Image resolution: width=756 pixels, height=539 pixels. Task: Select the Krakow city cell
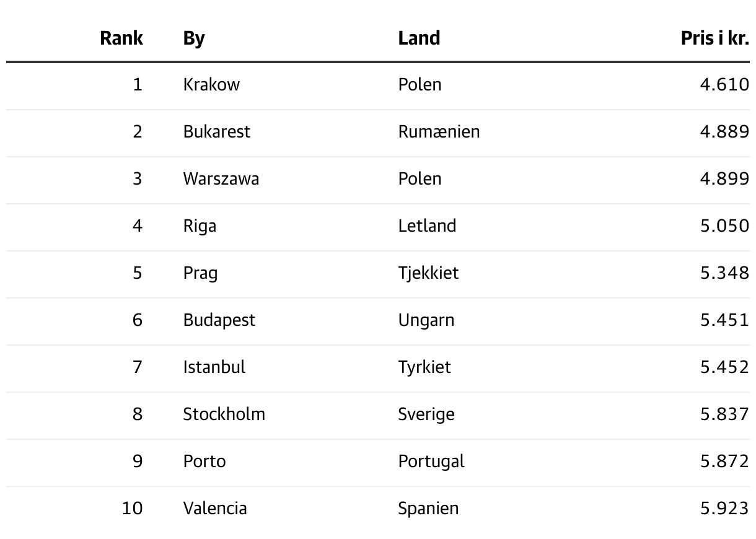[x=211, y=84]
